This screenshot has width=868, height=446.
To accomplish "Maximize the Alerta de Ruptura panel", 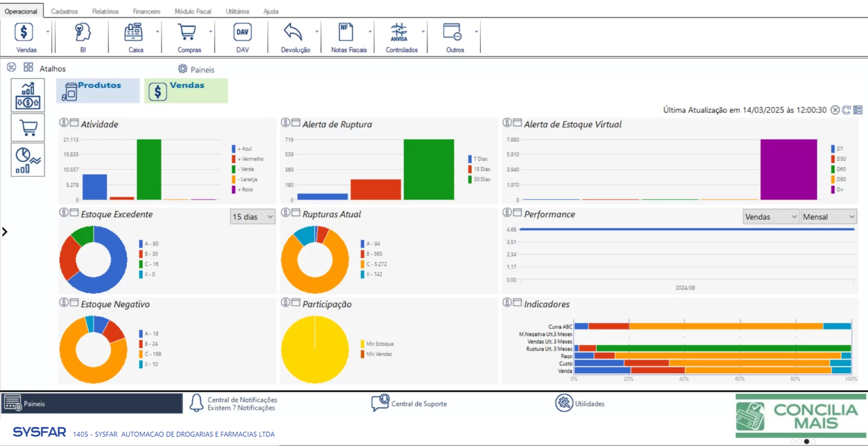I will click(296, 123).
